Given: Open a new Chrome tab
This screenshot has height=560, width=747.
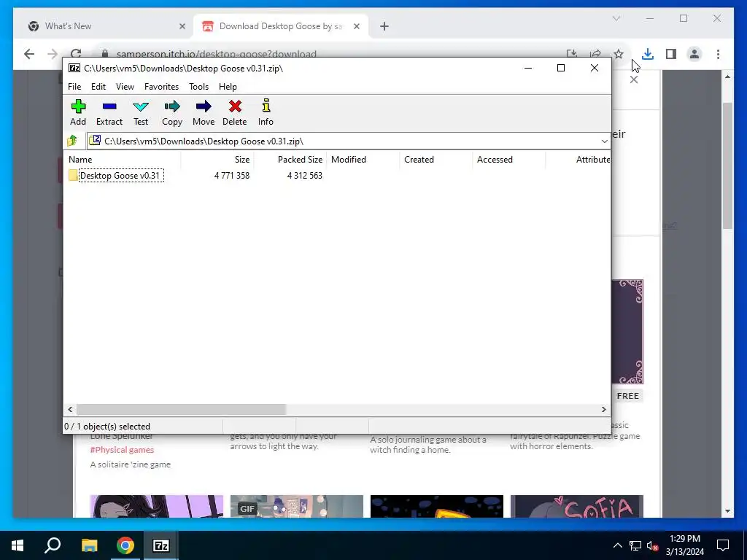Looking at the screenshot, I should click(384, 26).
